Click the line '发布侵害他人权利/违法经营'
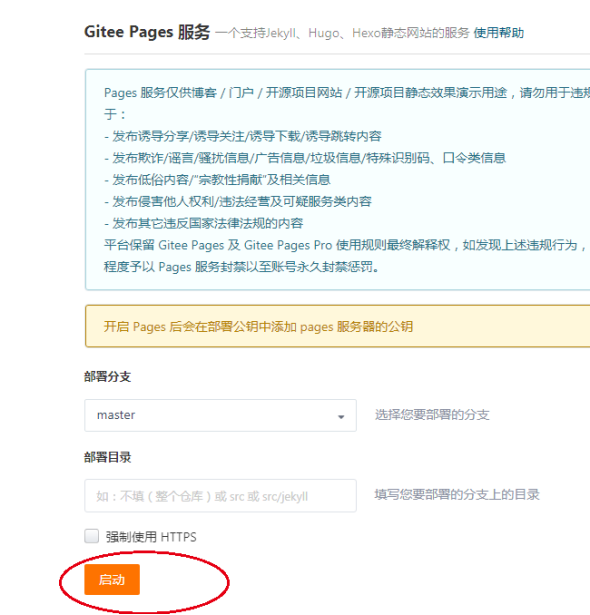 point(238,202)
